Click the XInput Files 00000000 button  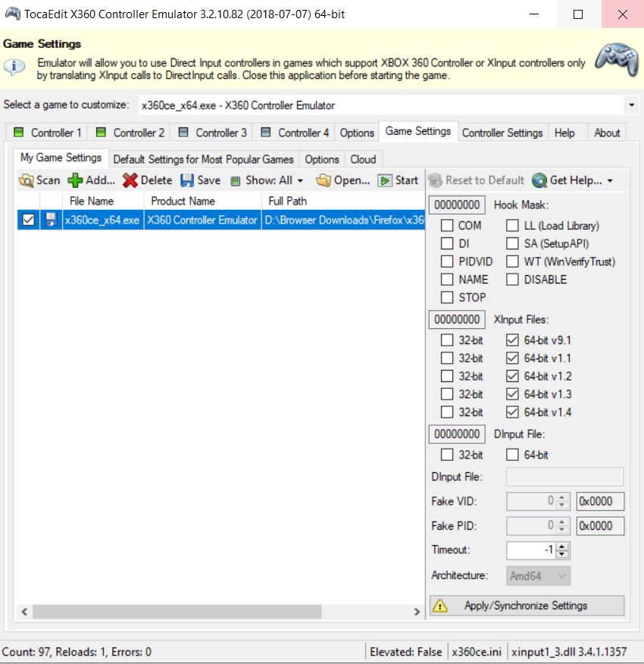click(457, 319)
